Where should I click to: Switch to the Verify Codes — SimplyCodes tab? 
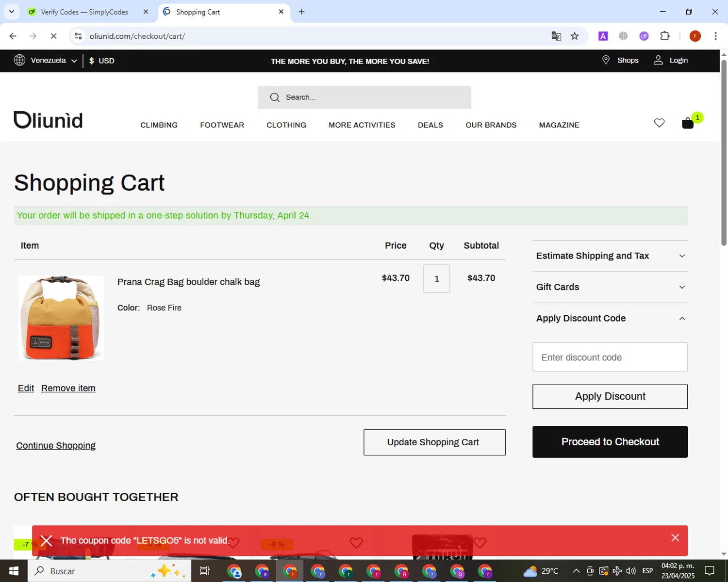pos(84,12)
